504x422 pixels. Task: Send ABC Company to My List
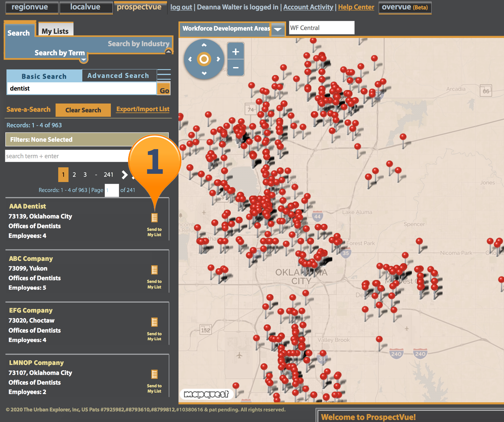point(154,277)
